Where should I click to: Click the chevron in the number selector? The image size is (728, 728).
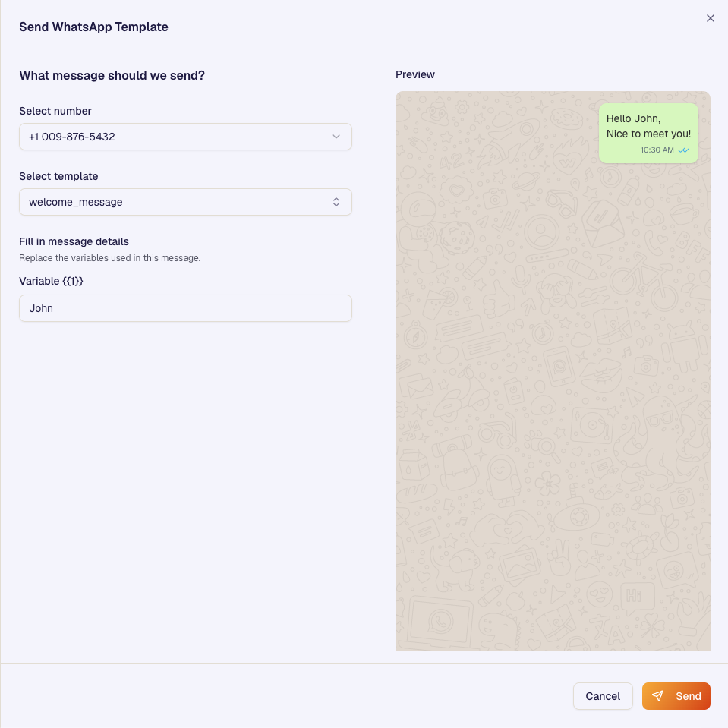[336, 137]
